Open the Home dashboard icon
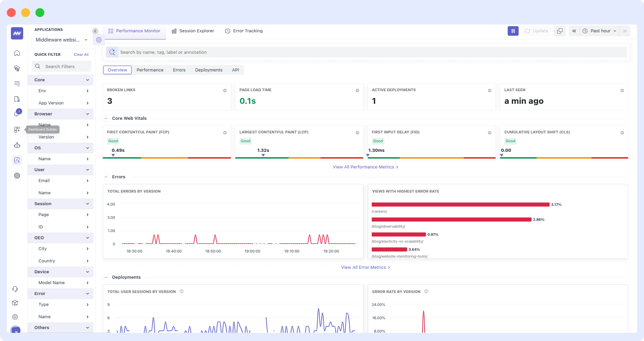644x341 pixels. (17, 53)
